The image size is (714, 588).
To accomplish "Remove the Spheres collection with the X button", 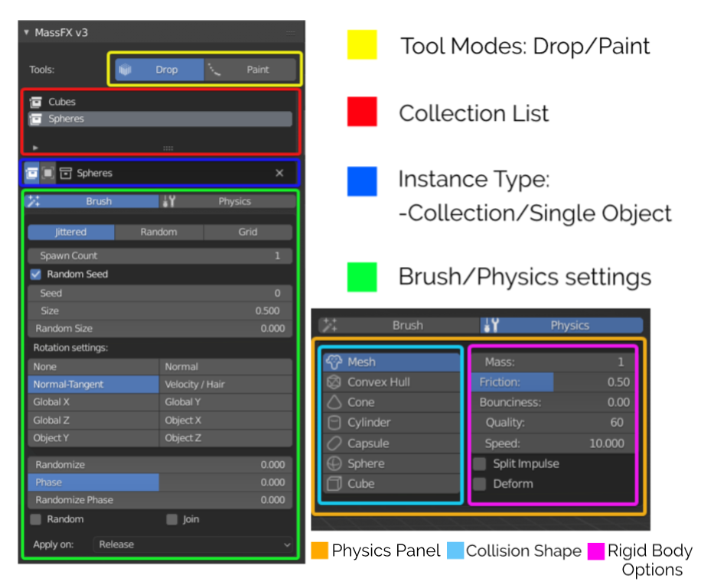I will pos(279,173).
